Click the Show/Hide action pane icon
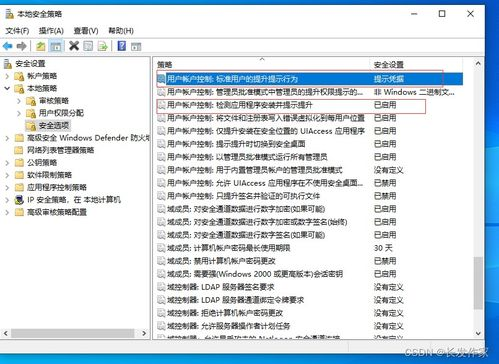 [x=136, y=46]
